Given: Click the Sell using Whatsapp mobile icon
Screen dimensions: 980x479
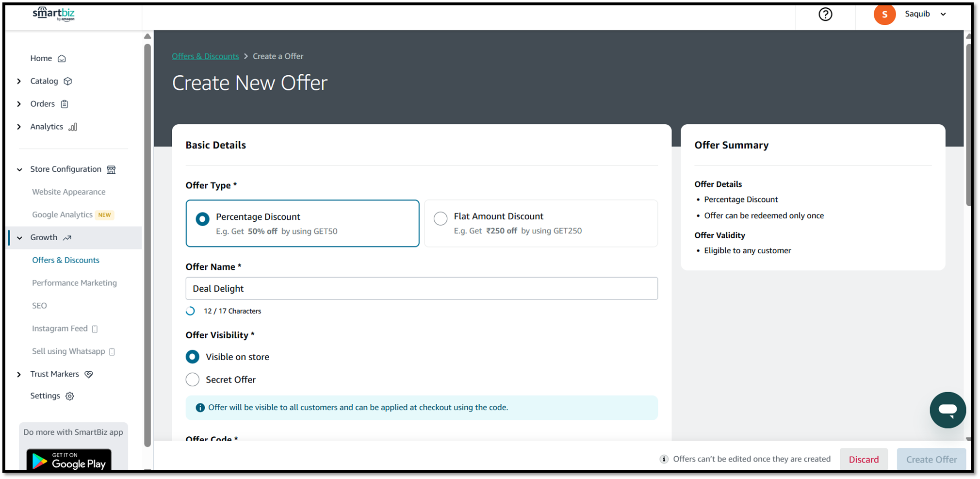Looking at the screenshot, I should click(112, 352).
